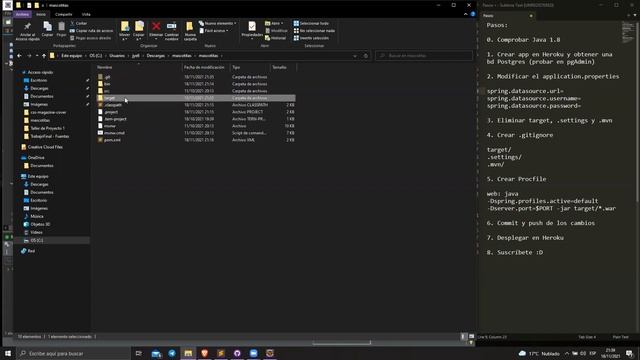Image resolution: width=640 pixels, height=360 pixels.
Task: Click Plain Text syntax in Sublime status bar
Action: point(620,337)
